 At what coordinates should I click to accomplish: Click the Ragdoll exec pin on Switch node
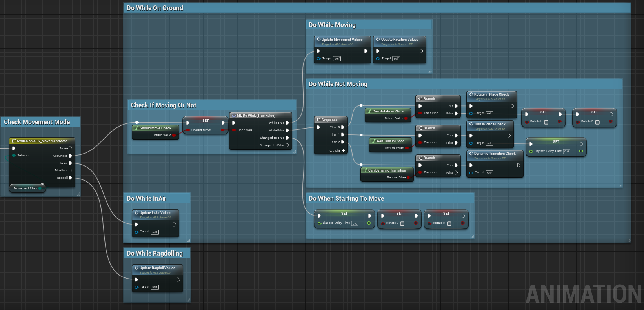point(71,178)
